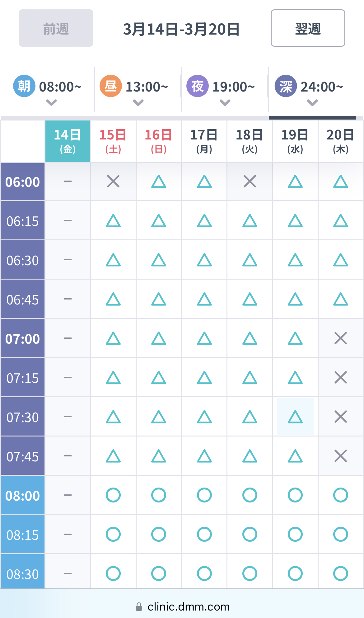Go to previous week with 前週 button
Screen dimensions: 364x618
56,28
